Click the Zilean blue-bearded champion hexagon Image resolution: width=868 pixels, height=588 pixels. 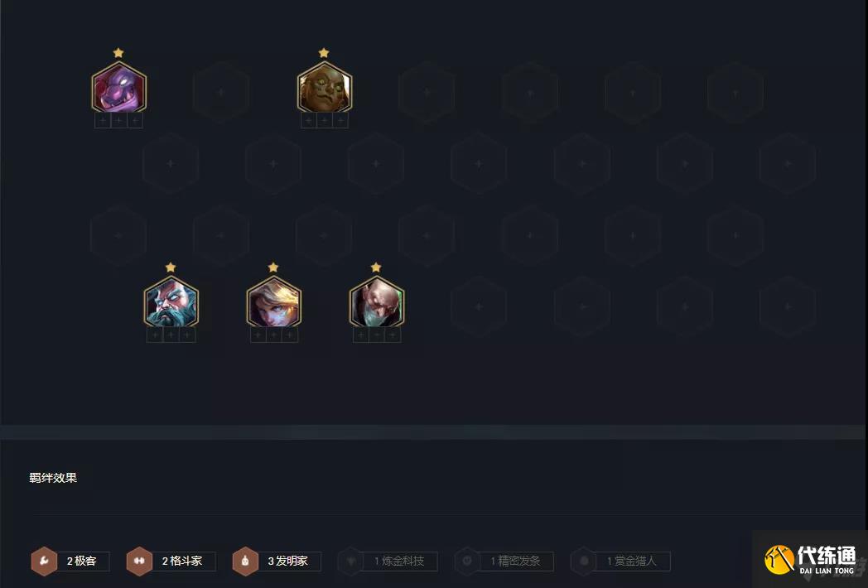pyautogui.click(x=171, y=301)
